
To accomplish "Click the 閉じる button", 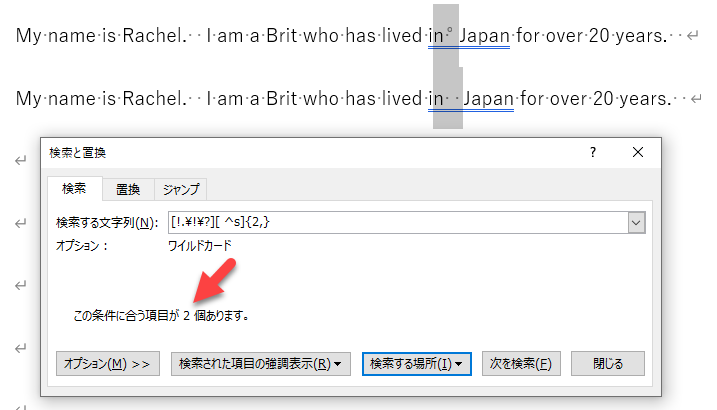I will 600,364.
